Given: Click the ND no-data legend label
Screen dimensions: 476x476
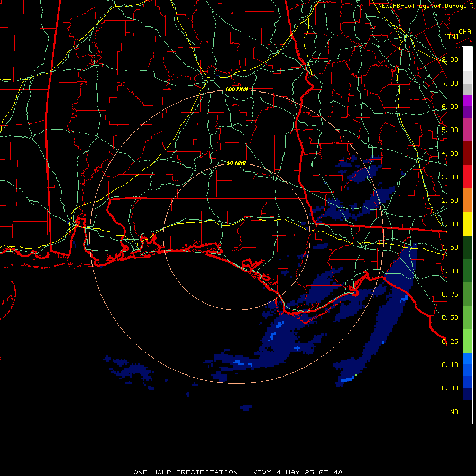Looking at the screenshot, I should 454,412.
